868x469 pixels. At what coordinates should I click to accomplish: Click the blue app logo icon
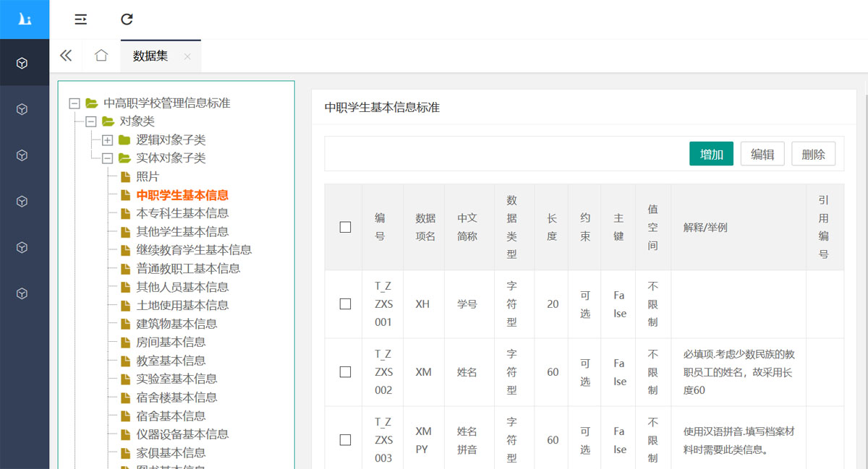click(25, 19)
